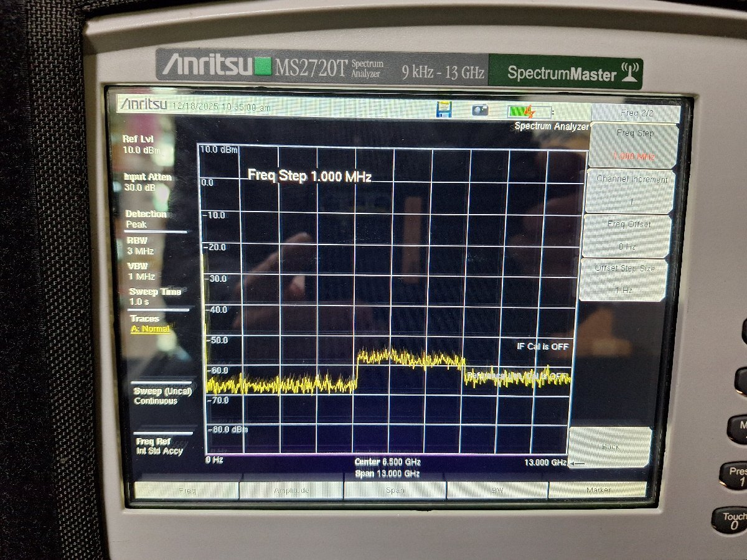Viewport: 747px width, 560px height.
Task: Tap the Detection Peak setting
Action: (x=146, y=219)
